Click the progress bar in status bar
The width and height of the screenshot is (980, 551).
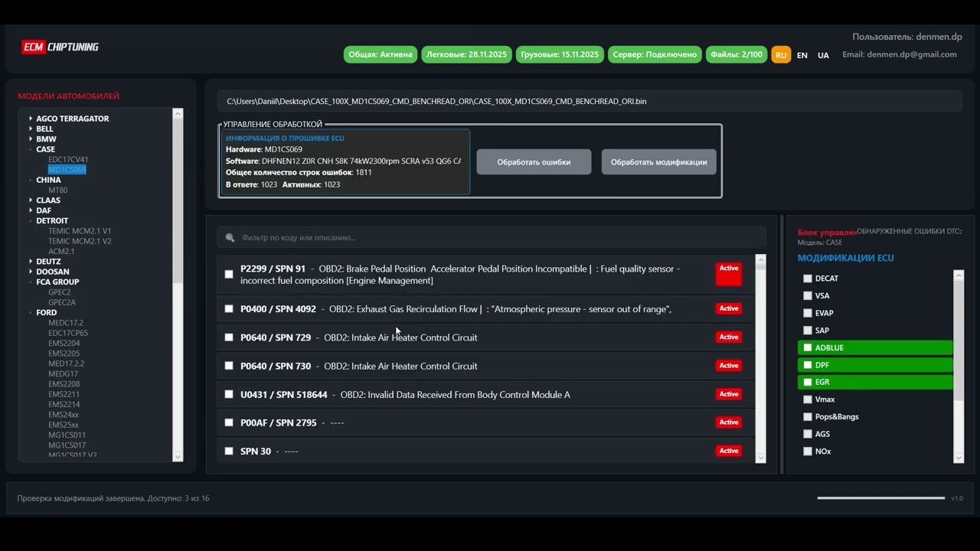click(x=881, y=498)
